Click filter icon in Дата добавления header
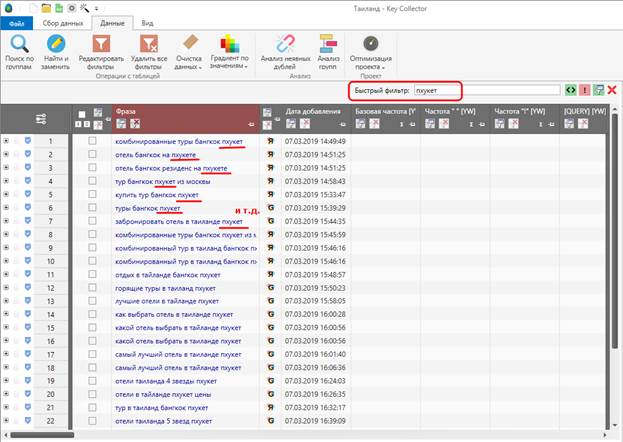Viewport: 623px width, 442px height. (x=291, y=124)
